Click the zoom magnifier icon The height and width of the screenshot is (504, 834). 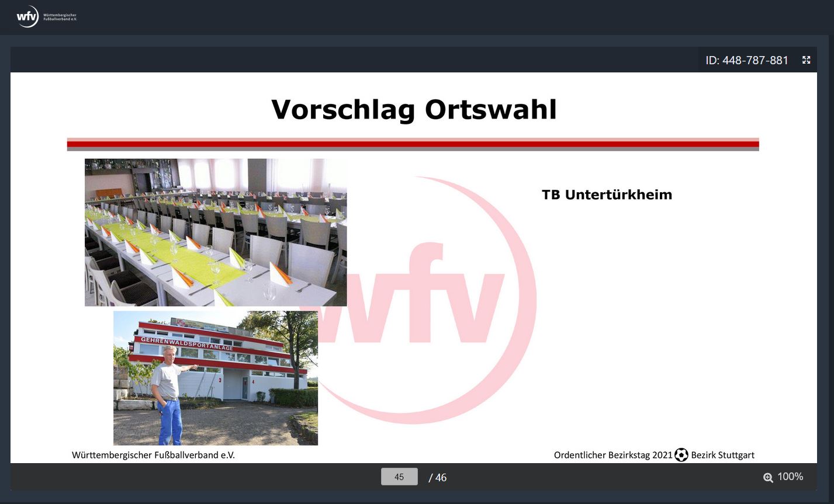pyautogui.click(x=768, y=478)
